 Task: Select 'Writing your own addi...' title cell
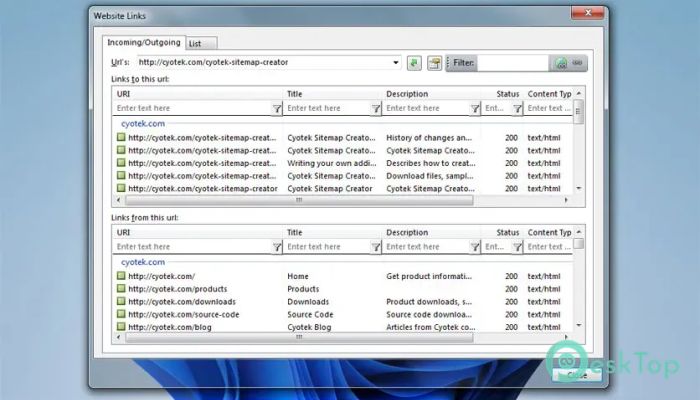click(332, 163)
